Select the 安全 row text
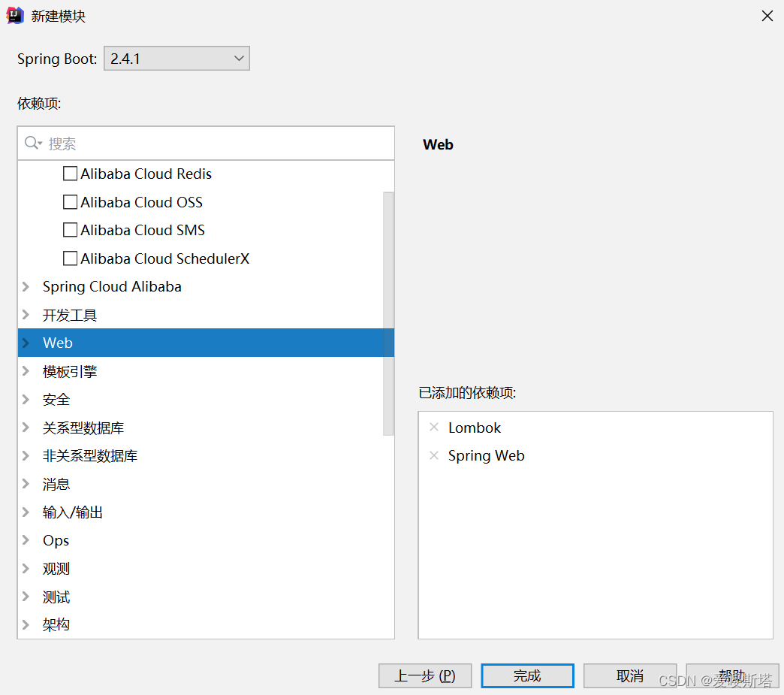This screenshot has height=695, width=784. pos(56,399)
